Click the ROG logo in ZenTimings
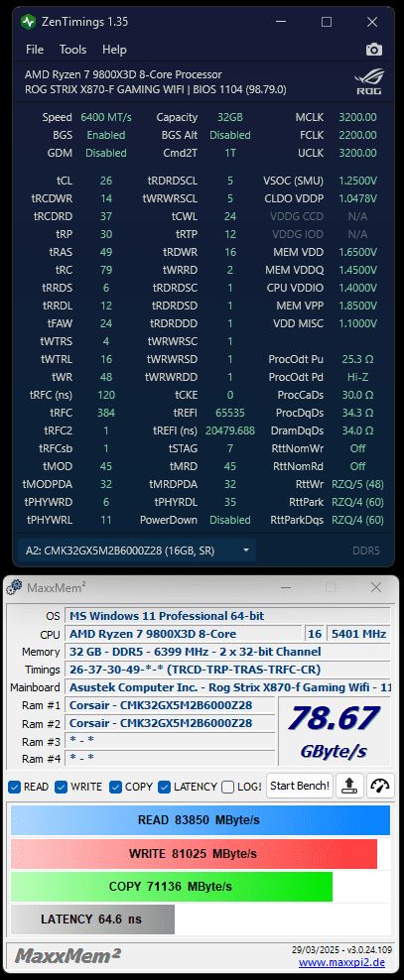This screenshot has height=980, width=404. point(368,82)
